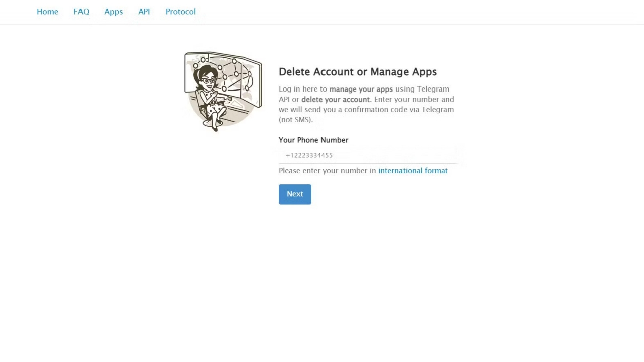Click the '(not SMS)' text

click(x=296, y=120)
